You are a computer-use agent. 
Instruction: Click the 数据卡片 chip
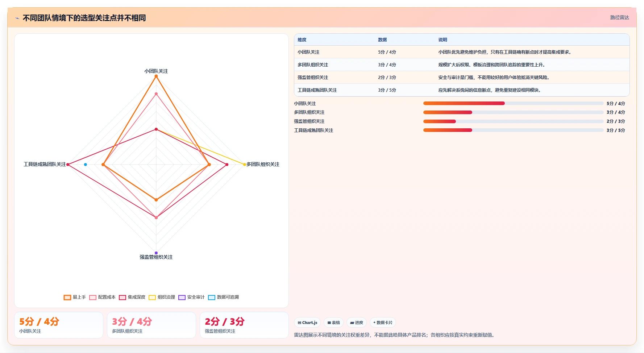[383, 323]
